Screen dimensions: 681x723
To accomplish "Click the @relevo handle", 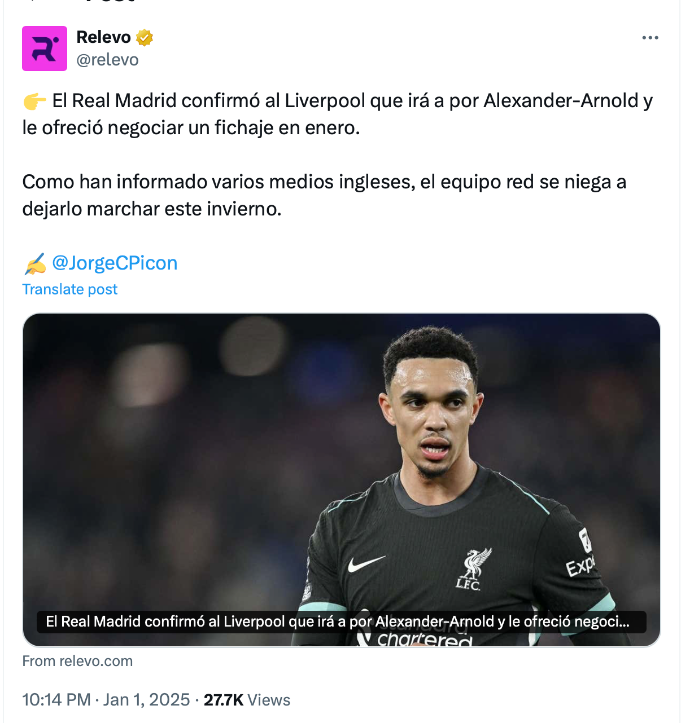I will click(x=107, y=60).
